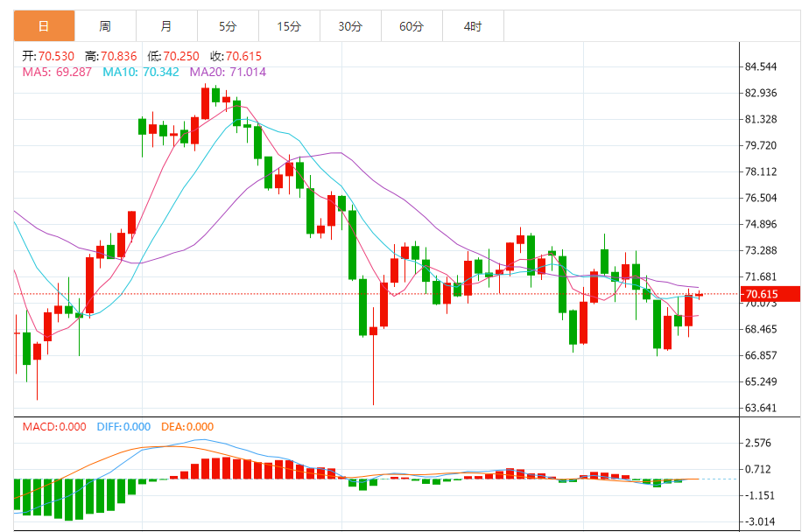
Task: Switch to the 月 monthly tab
Action: [166, 26]
